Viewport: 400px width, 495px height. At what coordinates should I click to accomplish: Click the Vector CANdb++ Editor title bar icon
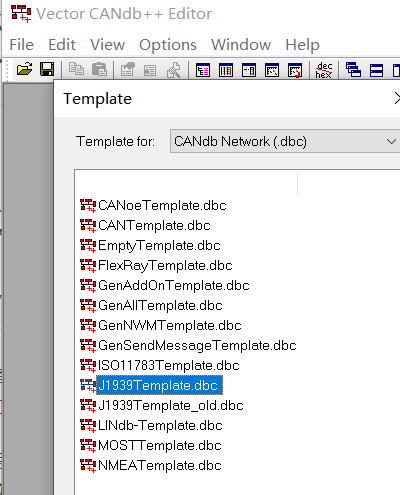point(21,14)
